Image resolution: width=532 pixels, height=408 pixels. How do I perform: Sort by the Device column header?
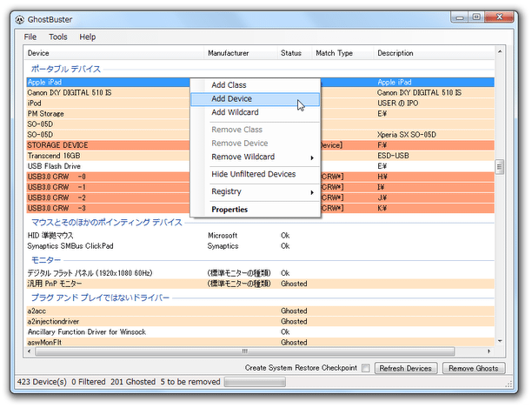[114, 53]
